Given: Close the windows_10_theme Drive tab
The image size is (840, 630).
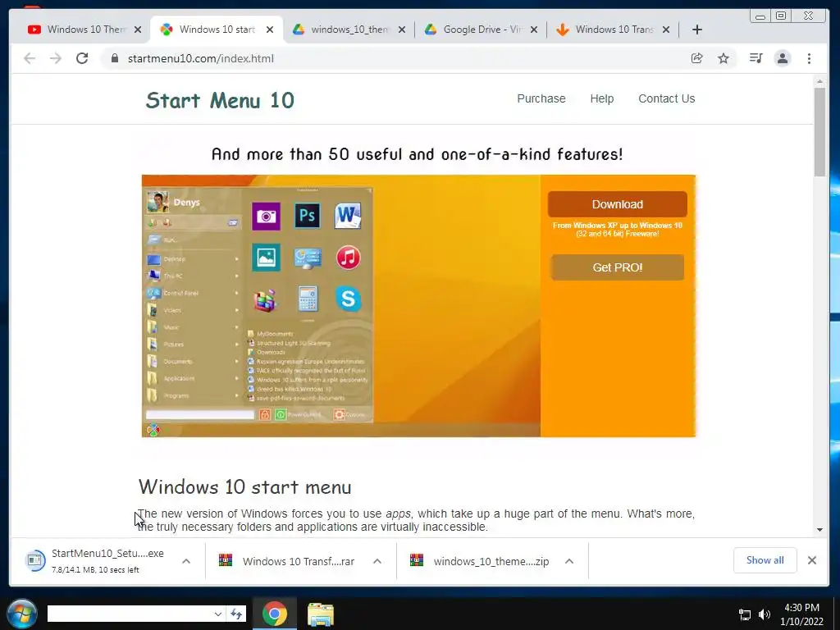Looking at the screenshot, I should (x=402, y=30).
